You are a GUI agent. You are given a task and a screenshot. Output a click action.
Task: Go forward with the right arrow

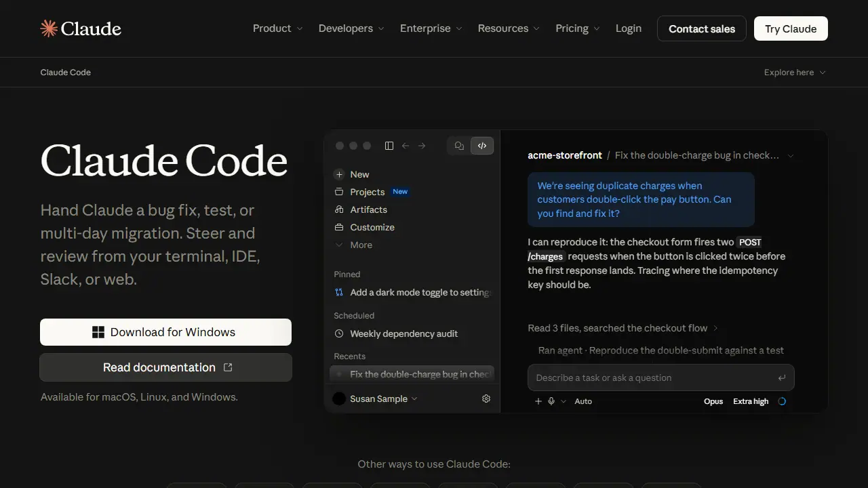(422, 146)
